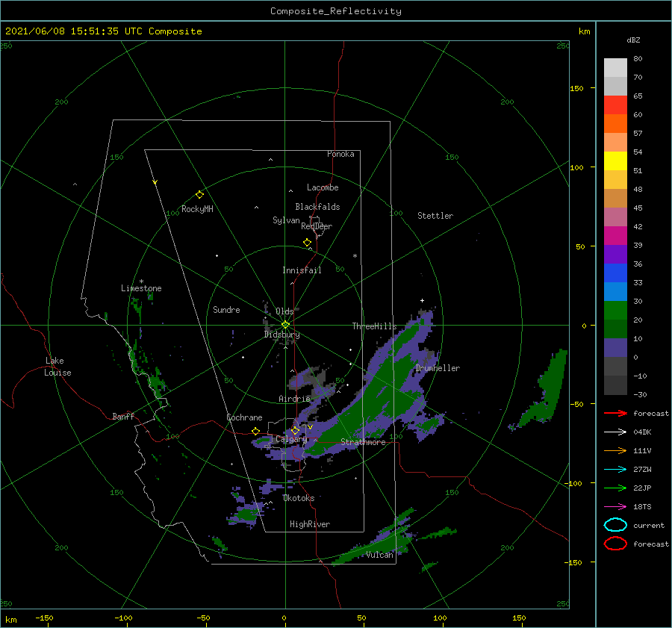Click the Okotoks label
Image resolution: width=672 pixels, height=628 pixels.
pyautogui.click(x=299, y=498)
